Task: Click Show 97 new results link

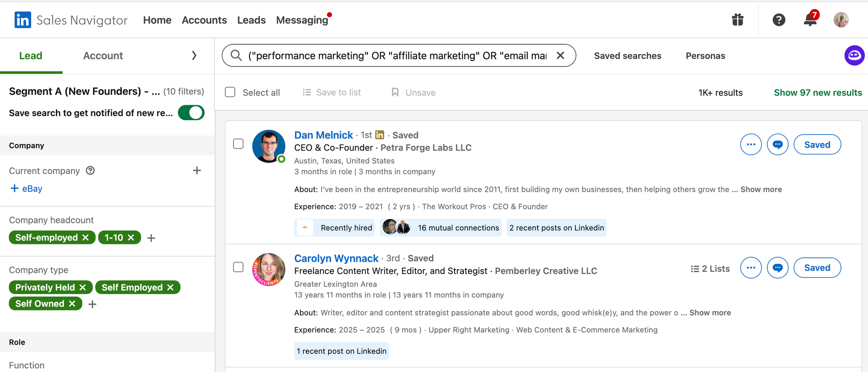Action: click(818, 92)
